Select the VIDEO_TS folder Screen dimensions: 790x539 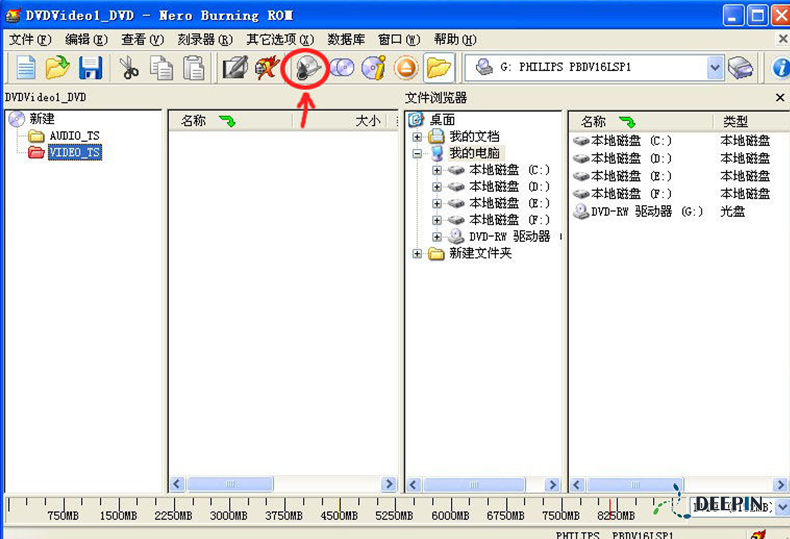[x=74, y=153]
